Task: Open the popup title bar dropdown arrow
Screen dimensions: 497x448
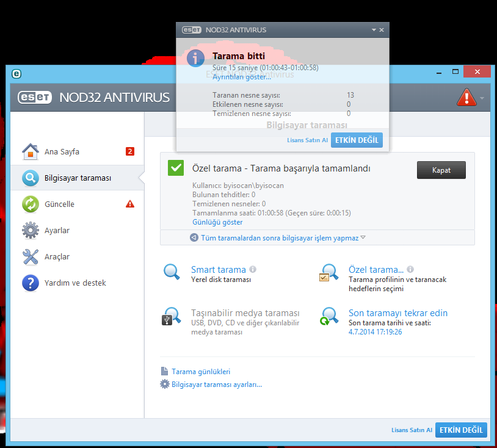Action: [374, 30]
